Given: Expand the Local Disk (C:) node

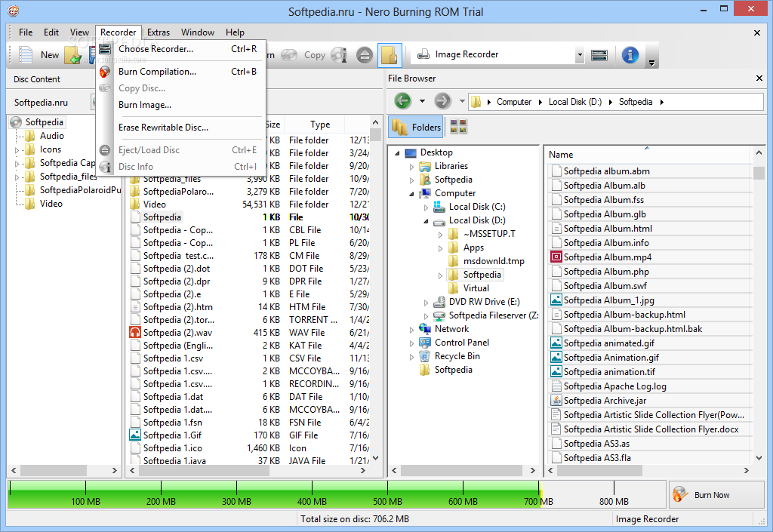Looking at the screenshot, I should (426, 208).
